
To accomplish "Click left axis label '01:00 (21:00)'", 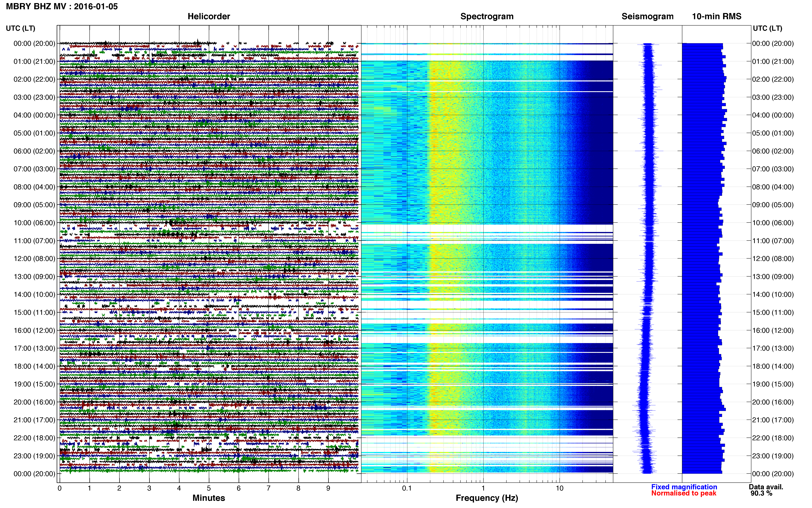I will 34,62.
